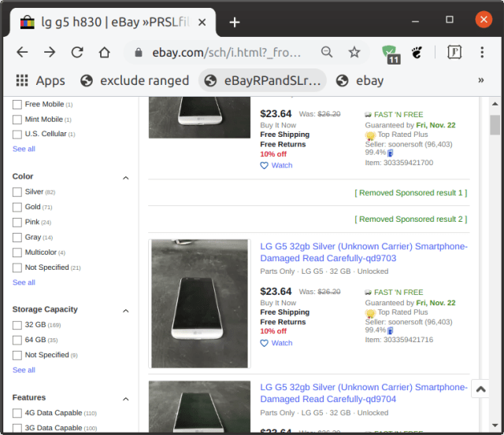Open the eBayRPandSLr bookmark
Image resolution: width=504 pixels, height=435 pixels.
point(262,80)
